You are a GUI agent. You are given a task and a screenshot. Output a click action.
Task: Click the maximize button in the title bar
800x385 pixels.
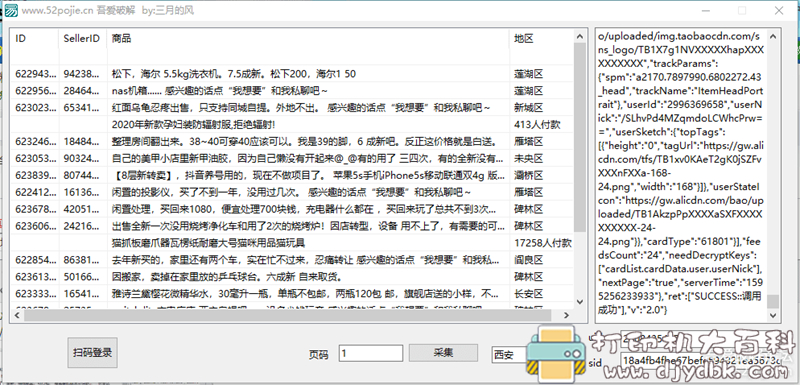coord(742,10)
